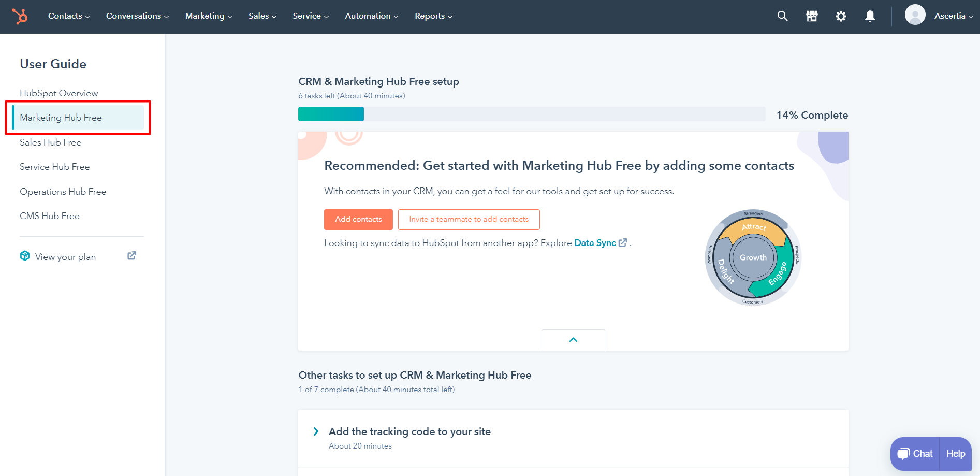Image resolution: width=980 pixels, height=476 pixels.
Task: Click the Add the tracking code to your site title
Action: 409,431
